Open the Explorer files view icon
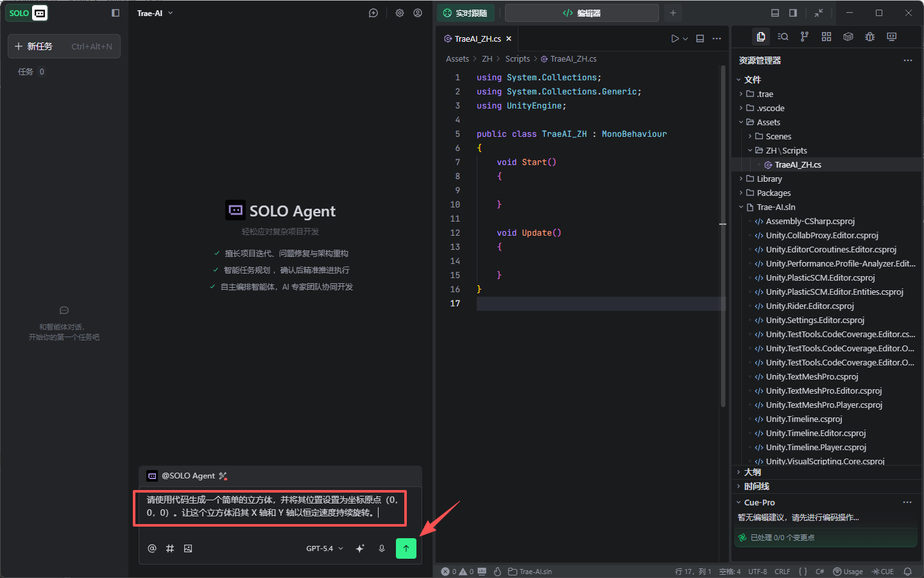924x578 pixels. tap(761, 37)
